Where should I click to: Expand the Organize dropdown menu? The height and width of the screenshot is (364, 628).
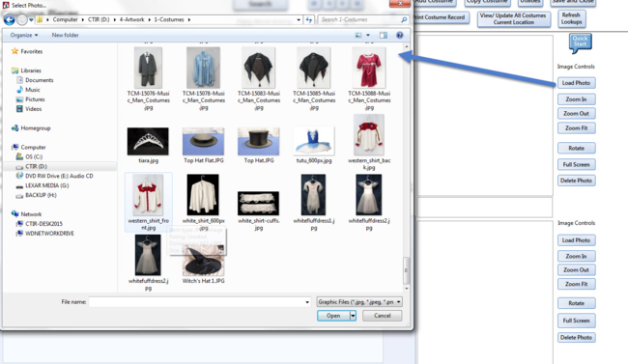24,35
